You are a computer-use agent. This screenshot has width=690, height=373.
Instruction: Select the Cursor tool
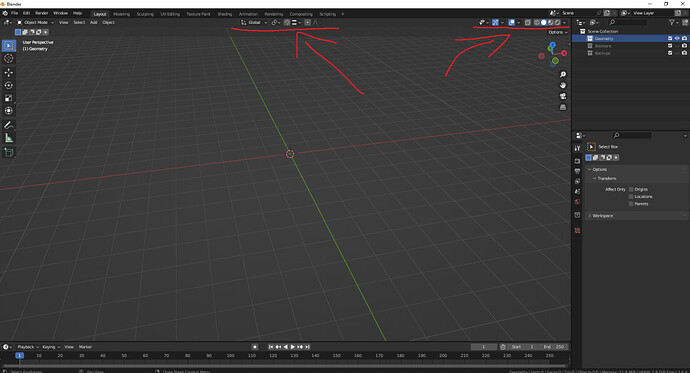coord(9,59)
